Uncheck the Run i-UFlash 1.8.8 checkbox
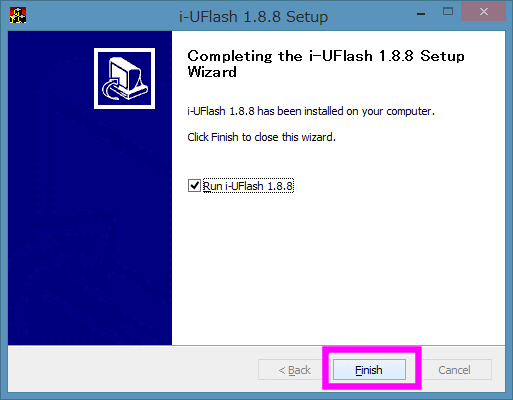The image size is (513, 400). point(194,186)
